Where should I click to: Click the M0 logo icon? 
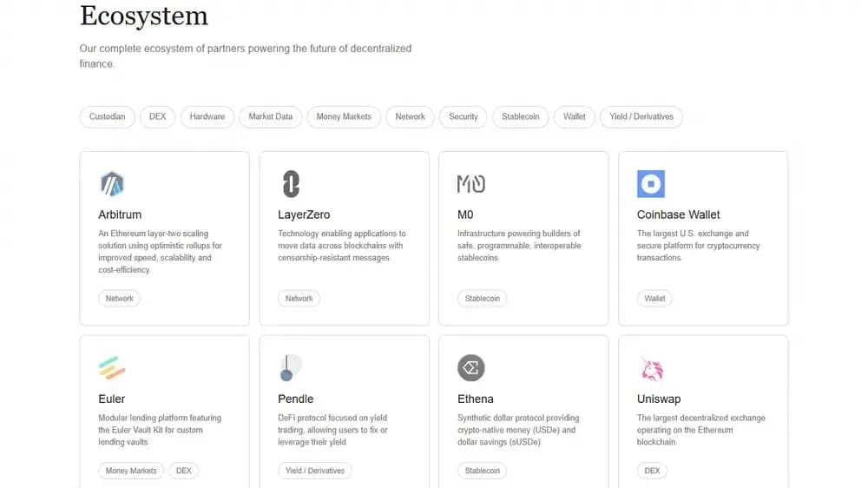[471, 184]
